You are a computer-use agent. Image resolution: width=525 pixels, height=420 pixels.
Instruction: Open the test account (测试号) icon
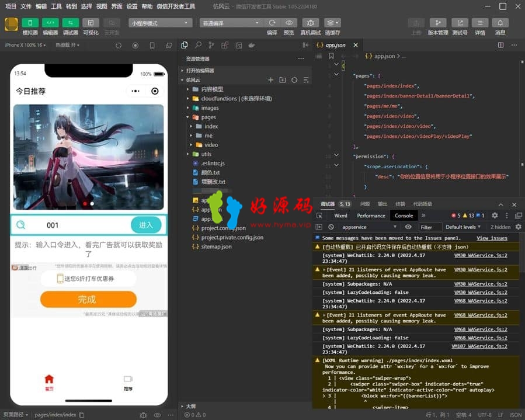tap(460, 23)
